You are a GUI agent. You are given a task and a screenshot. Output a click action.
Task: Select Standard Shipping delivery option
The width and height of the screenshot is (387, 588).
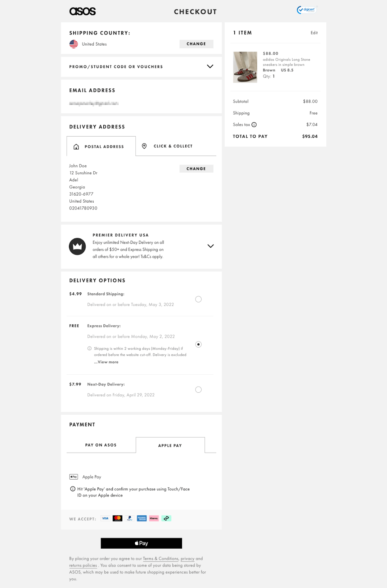[198, 299]
